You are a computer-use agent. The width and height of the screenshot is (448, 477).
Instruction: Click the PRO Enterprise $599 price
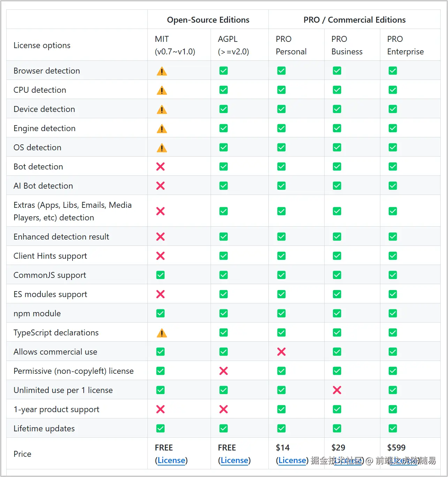(x=396, y=448)
